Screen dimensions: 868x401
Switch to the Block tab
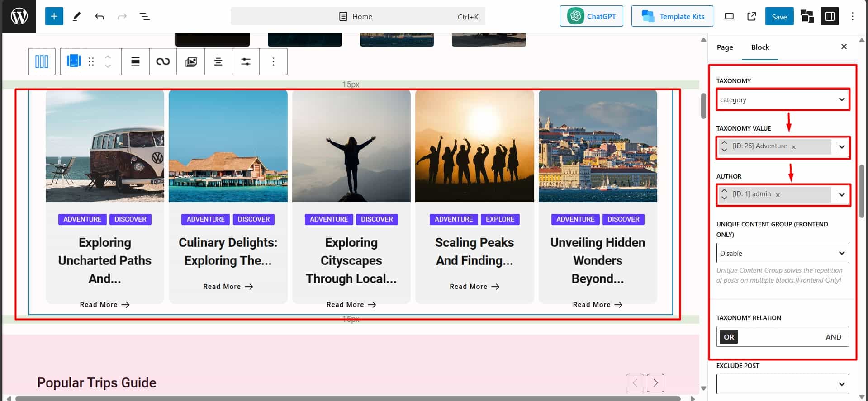(x=760, y=47)
